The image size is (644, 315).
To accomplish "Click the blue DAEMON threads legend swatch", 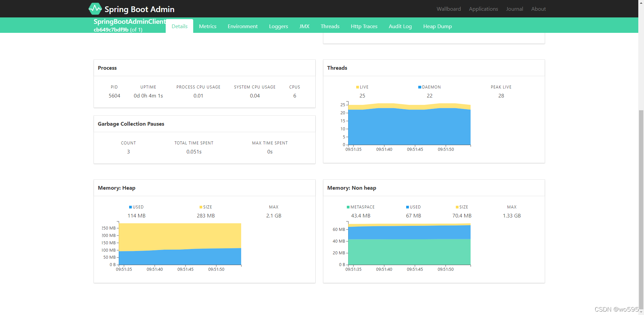I will coord(420,87).
